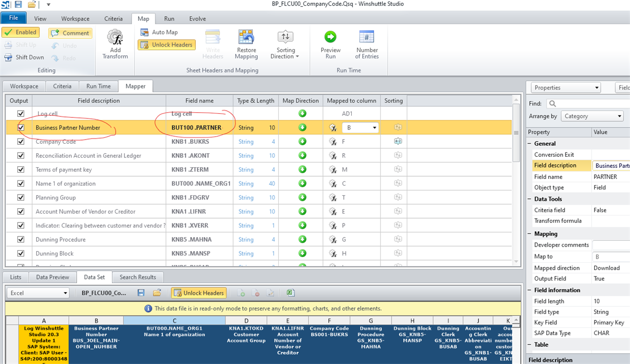This screenshot has width=630, height=364.
Task: Click the Excel icon in Data Set toolbar
Action: coord(290,293)
